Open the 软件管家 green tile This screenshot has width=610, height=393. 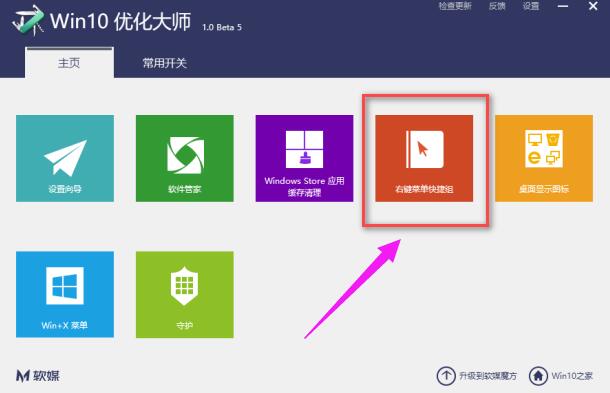click(x=185, y=158)
